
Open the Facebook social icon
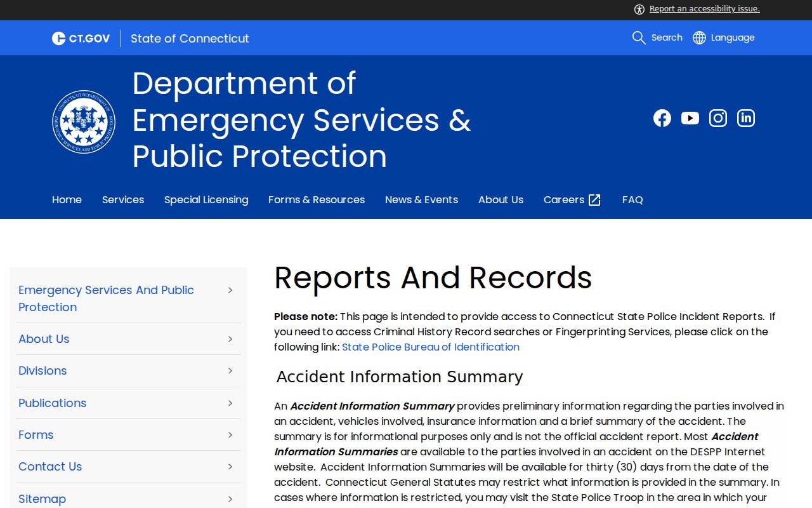(662, 118)
